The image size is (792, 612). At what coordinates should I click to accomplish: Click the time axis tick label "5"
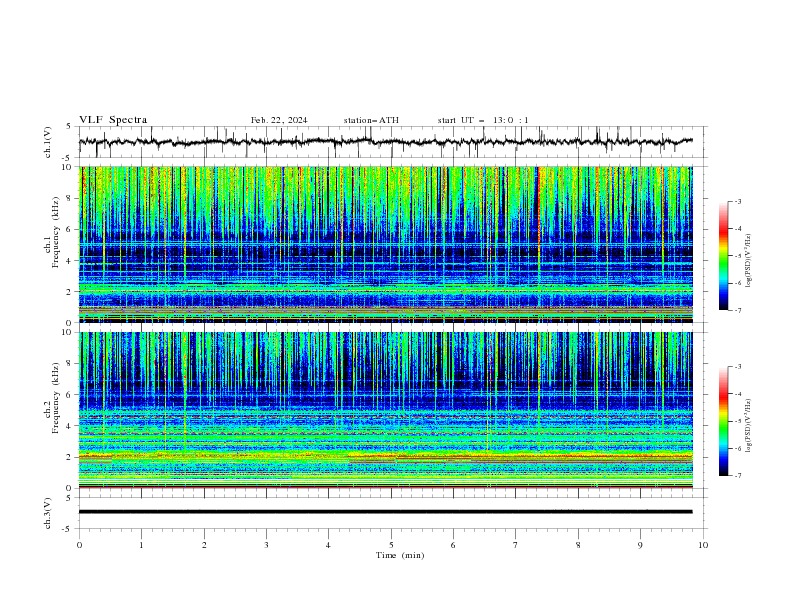click(x=391, y=545)
